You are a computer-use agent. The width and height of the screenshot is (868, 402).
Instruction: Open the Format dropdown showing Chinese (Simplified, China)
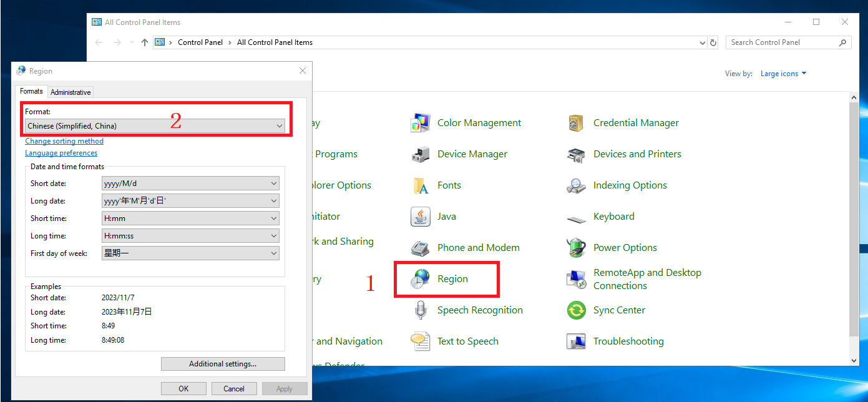point(155,126)
